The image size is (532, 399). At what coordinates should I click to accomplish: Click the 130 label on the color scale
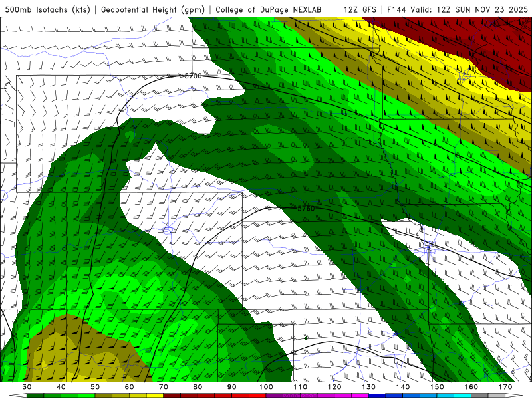(x=368, y=387)
